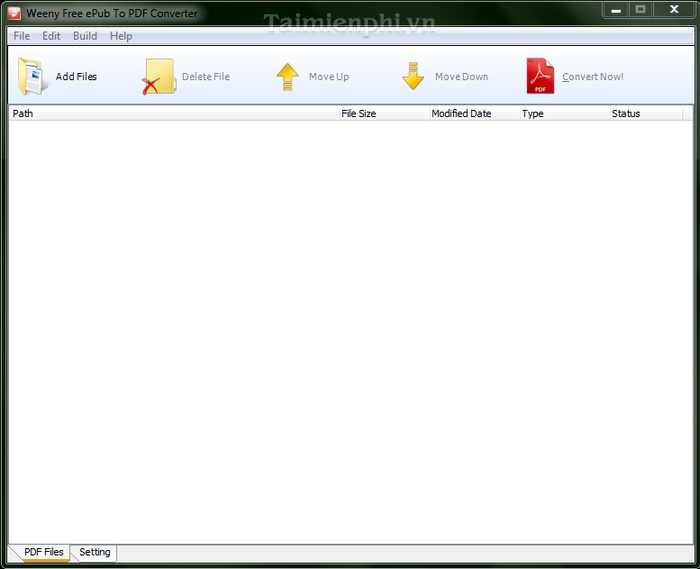Open the Edit menu
This screenshot has width=700, height=569.
[x=51, y=36]
